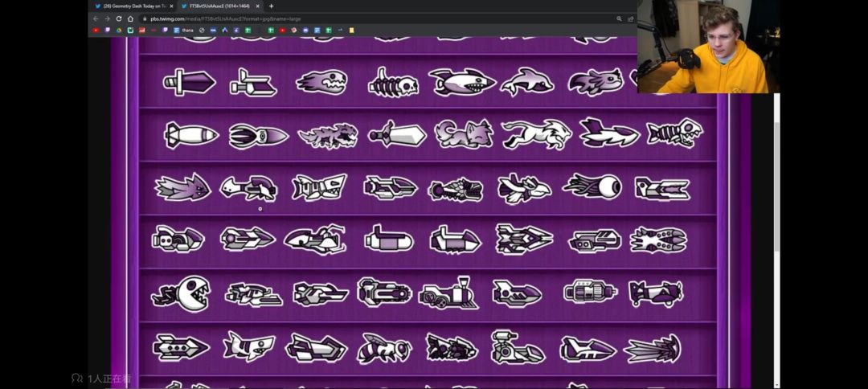868x389 pixels.
Task: Select the bee ship icon
Action: point(383,348)
